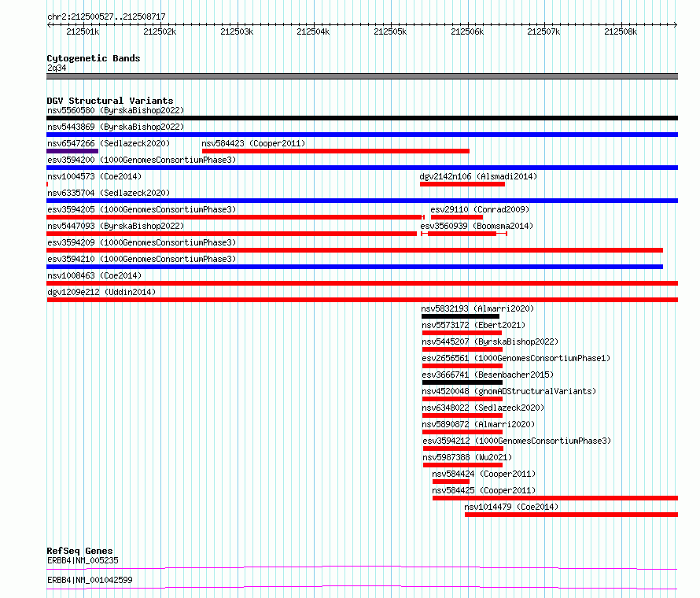This screenshot has width=700, height=598.
Task: Open esv3560939 (Boomsma2014) label
Action: point(477,226)
